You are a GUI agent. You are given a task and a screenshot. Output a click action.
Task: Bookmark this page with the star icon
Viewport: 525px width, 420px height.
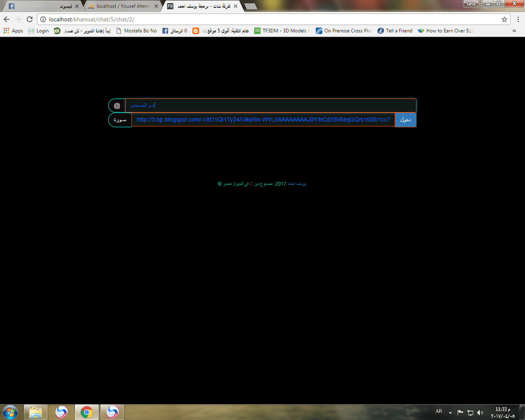(x=504, y=19)
